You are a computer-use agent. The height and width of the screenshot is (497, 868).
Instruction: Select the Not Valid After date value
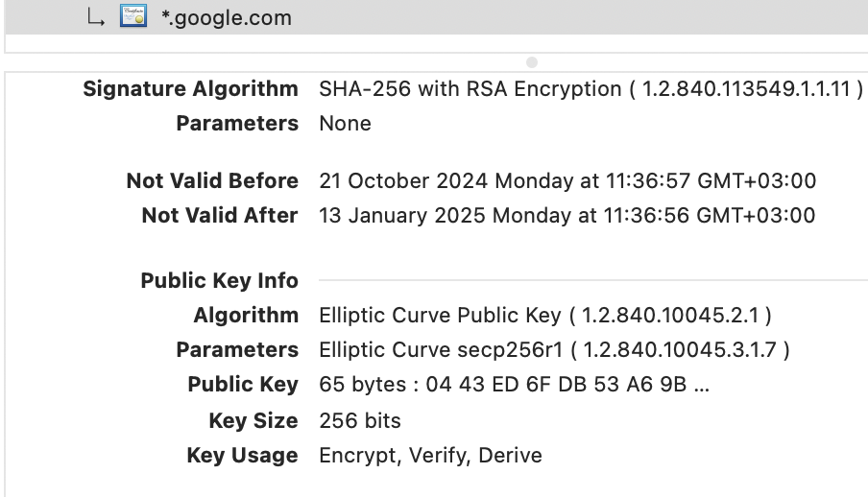pyautogui.click(x=567, y=215)
